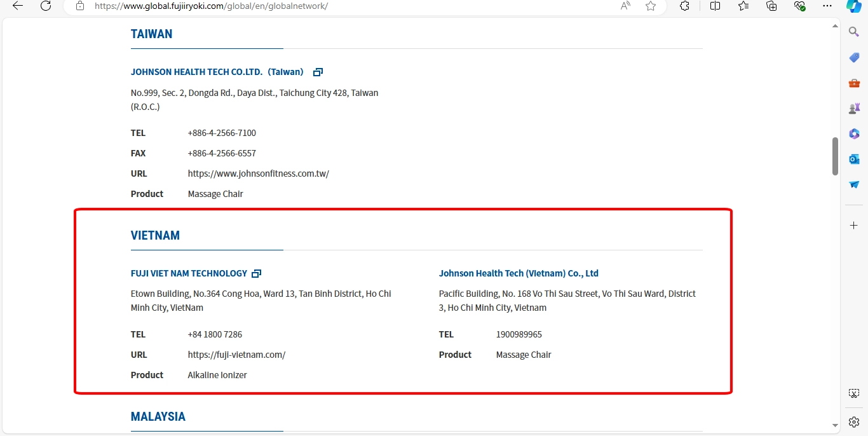Open the sidebar Games chess icon
The height and width of the screenshot is (436, 868).
click(x=854, y=109)
